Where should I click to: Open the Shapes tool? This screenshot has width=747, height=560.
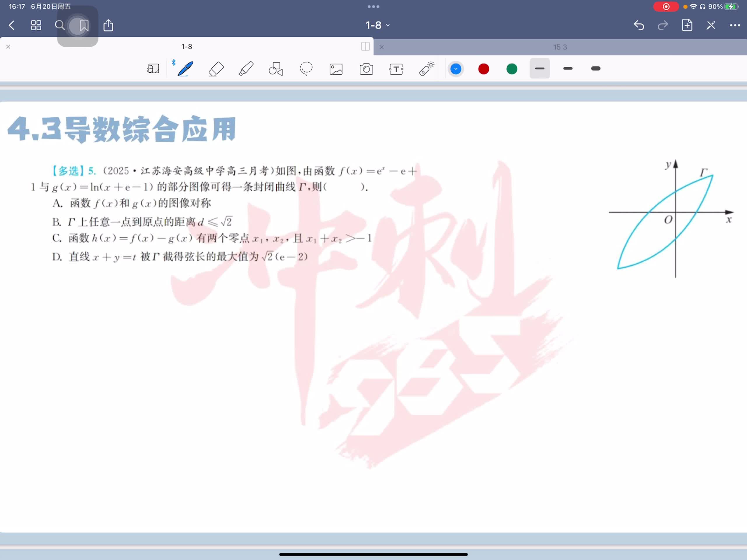275,69
